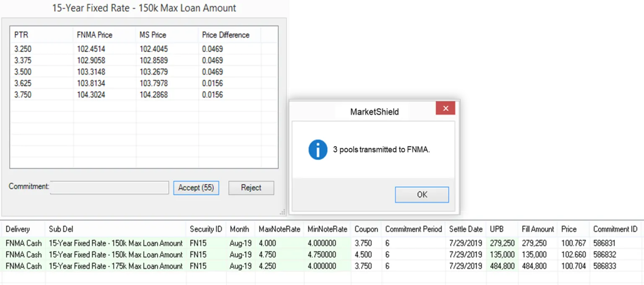Image resolution: width=644 pixels, height=285 pixels.
Task: Close the MarketShield dialog
Action: pos(445,108)
